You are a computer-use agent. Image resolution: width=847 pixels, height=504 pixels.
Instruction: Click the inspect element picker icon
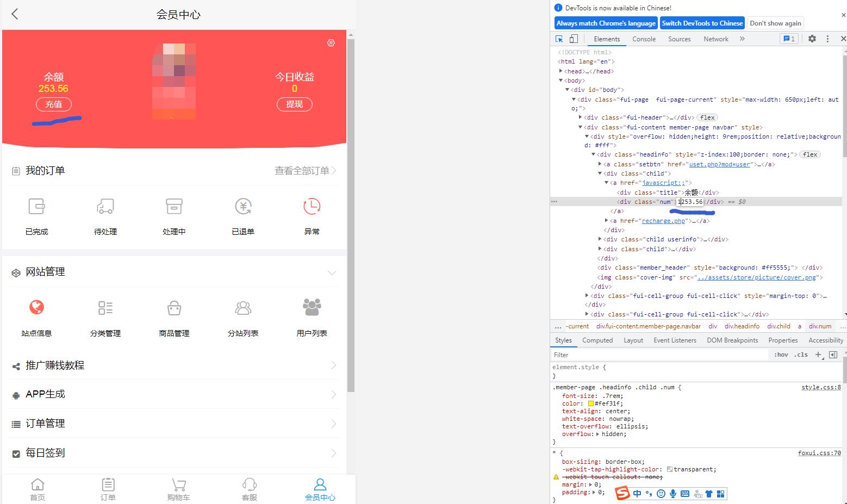point(559,39)
